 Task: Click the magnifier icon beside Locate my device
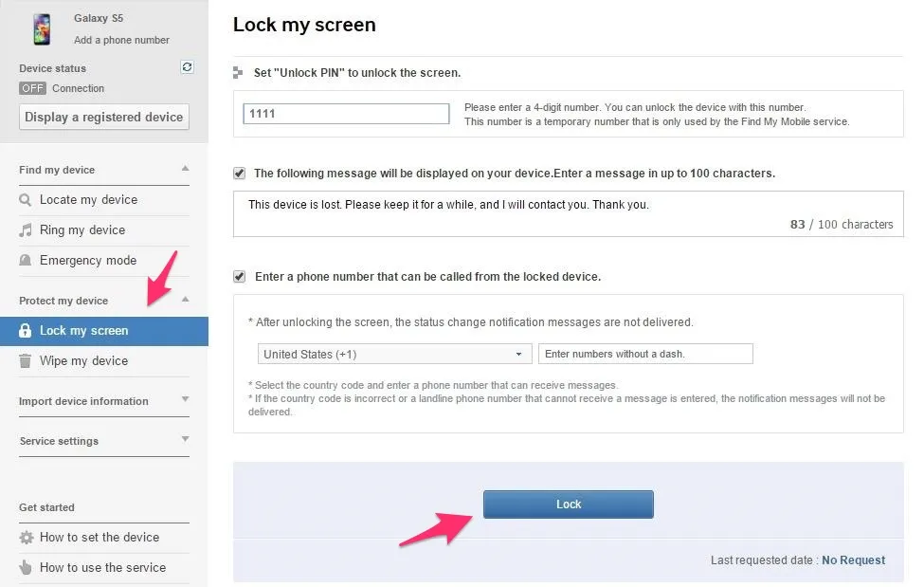(26, 200)
